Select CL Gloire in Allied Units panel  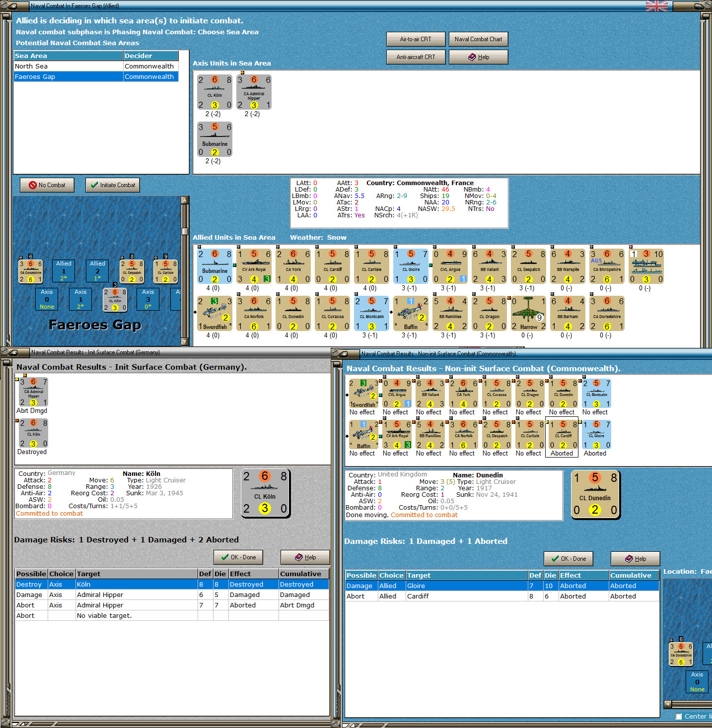pos(411,266)
